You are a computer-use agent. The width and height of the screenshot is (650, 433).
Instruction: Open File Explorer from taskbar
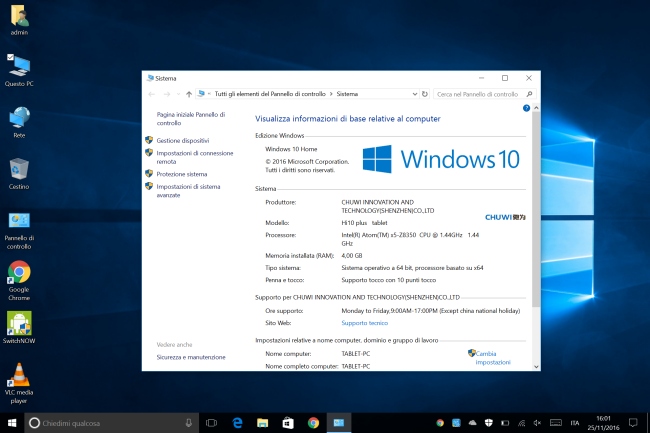[x=262, y=423]
